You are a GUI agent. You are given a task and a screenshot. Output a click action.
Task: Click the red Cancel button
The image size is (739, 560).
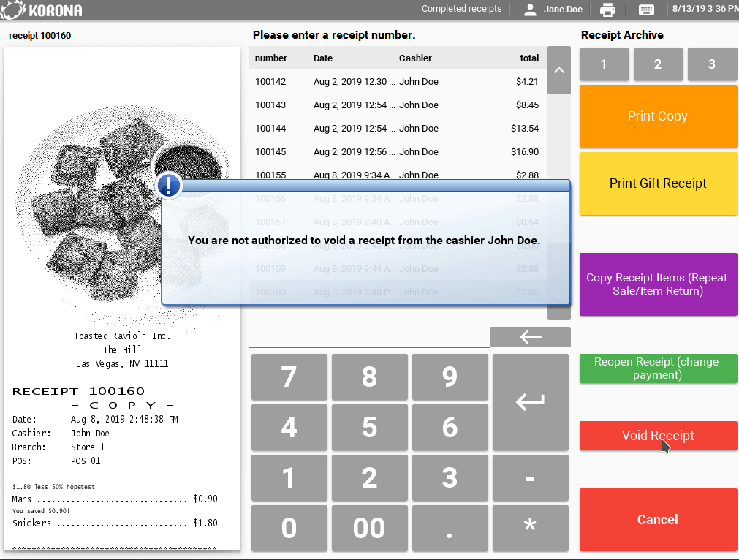(x=658, y=520)
